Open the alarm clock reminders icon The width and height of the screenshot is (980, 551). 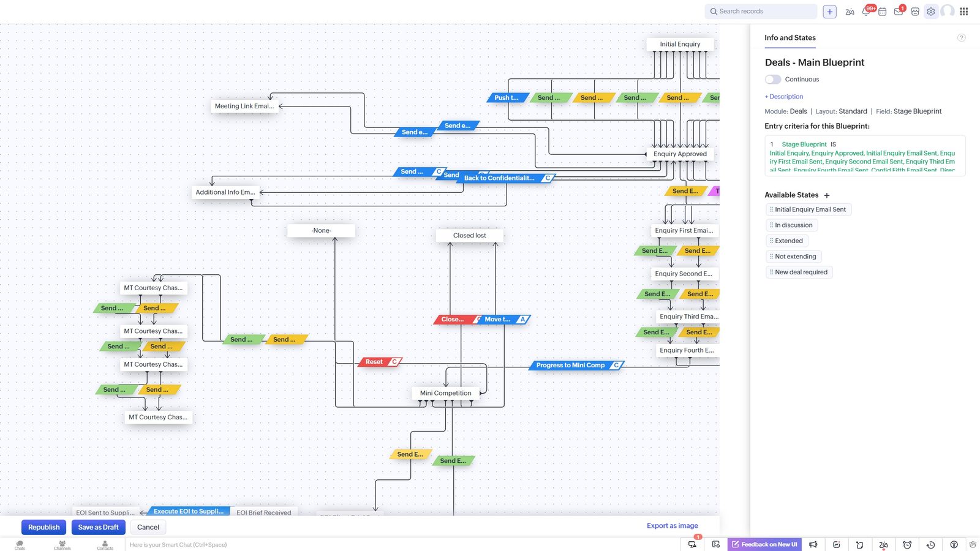point(907,544)
